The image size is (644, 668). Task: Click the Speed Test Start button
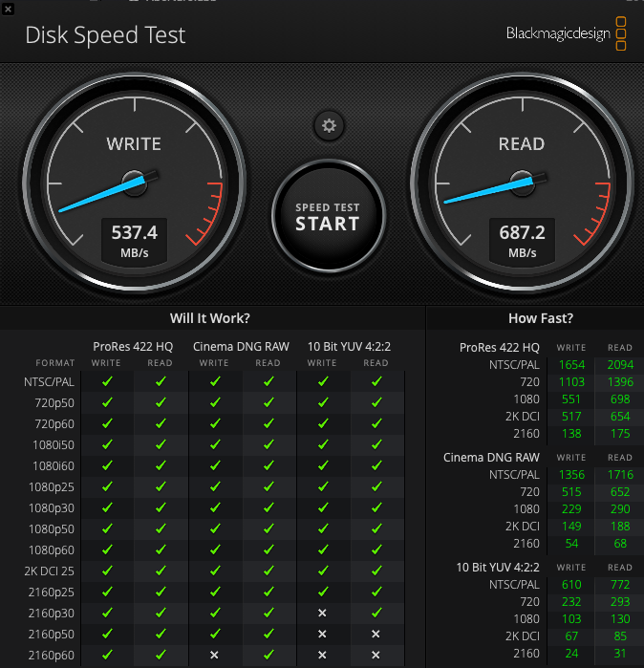click(x=329, y=216)
